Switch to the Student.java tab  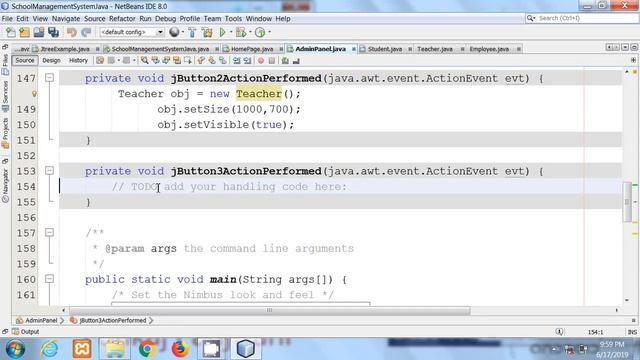384,49
